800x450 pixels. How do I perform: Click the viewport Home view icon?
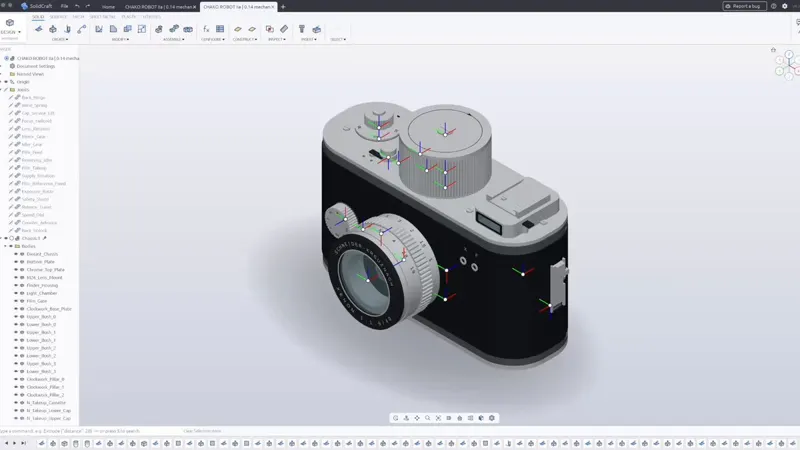773,50
